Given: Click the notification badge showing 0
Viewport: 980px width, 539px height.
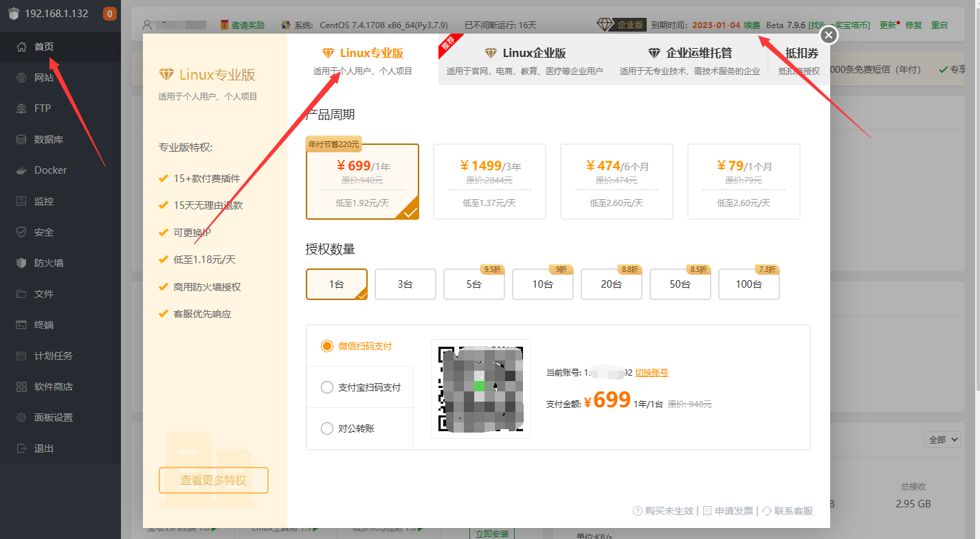Looking at the screenshot, I should pyautogui.click(x=109, y=13).
